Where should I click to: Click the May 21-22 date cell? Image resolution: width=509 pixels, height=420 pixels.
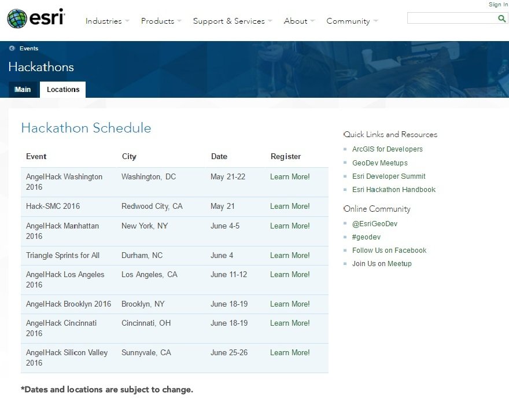tap(228, 177)
